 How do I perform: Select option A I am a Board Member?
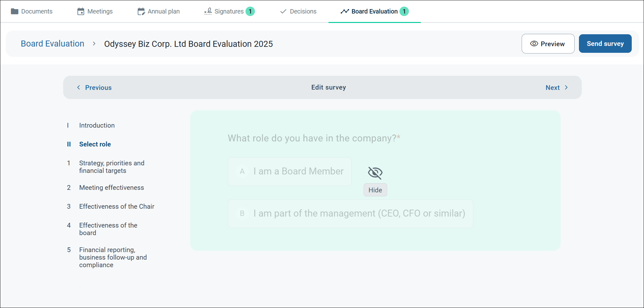[289, 172]
